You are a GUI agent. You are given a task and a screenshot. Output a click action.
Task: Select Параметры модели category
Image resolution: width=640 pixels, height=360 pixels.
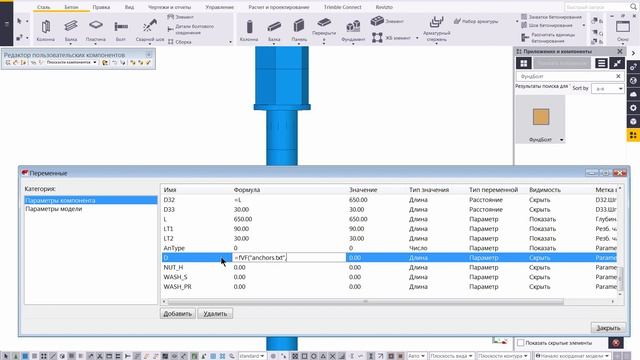53,209
